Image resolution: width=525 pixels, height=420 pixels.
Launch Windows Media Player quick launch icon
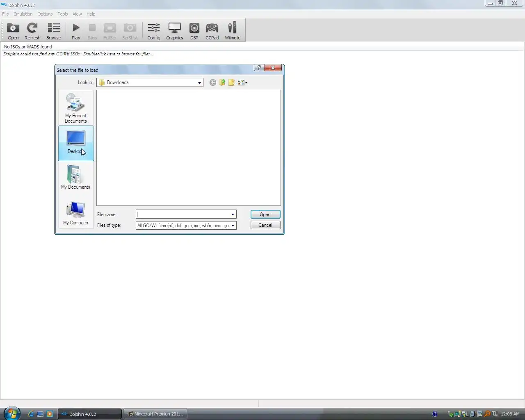coord(50,414)
